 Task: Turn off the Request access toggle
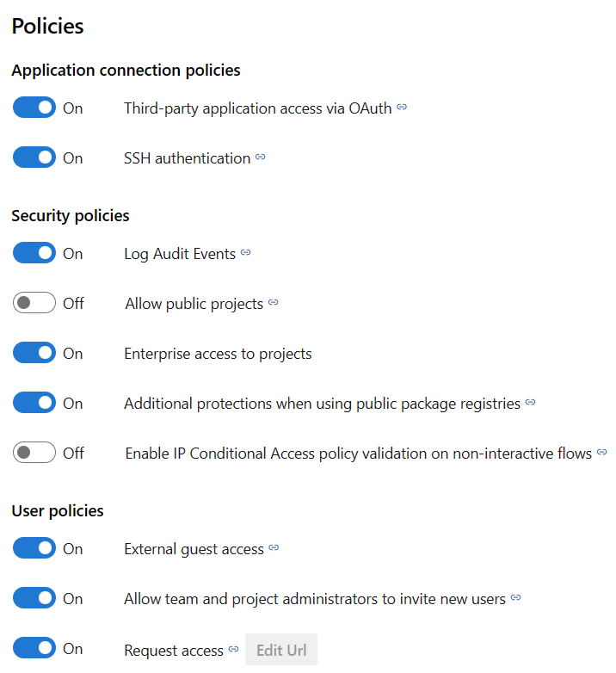(x=34, y=650)
